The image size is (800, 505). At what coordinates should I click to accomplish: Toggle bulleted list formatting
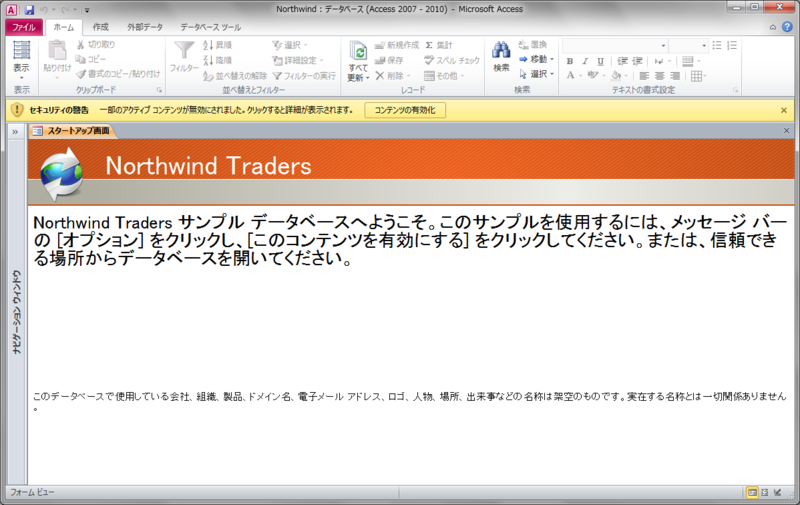[x=716, y=45]
